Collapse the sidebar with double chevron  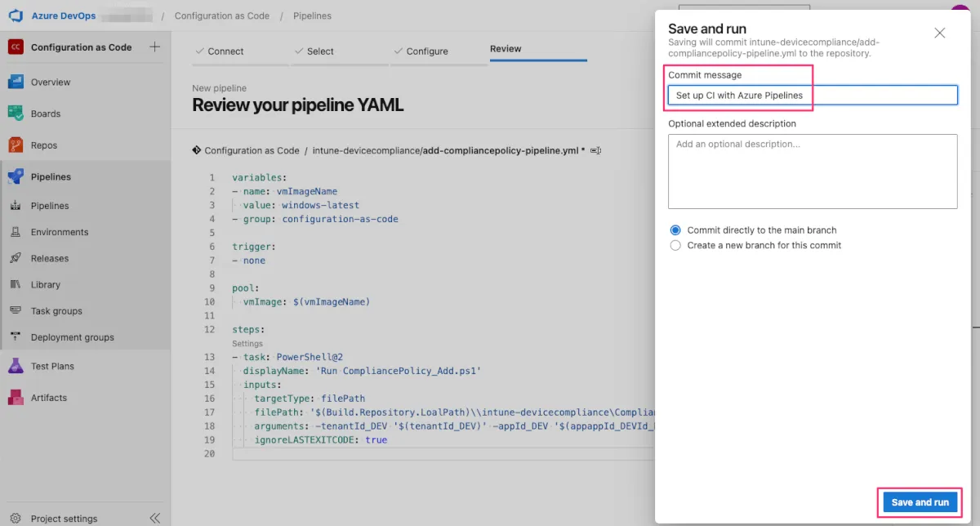point(154,518)
